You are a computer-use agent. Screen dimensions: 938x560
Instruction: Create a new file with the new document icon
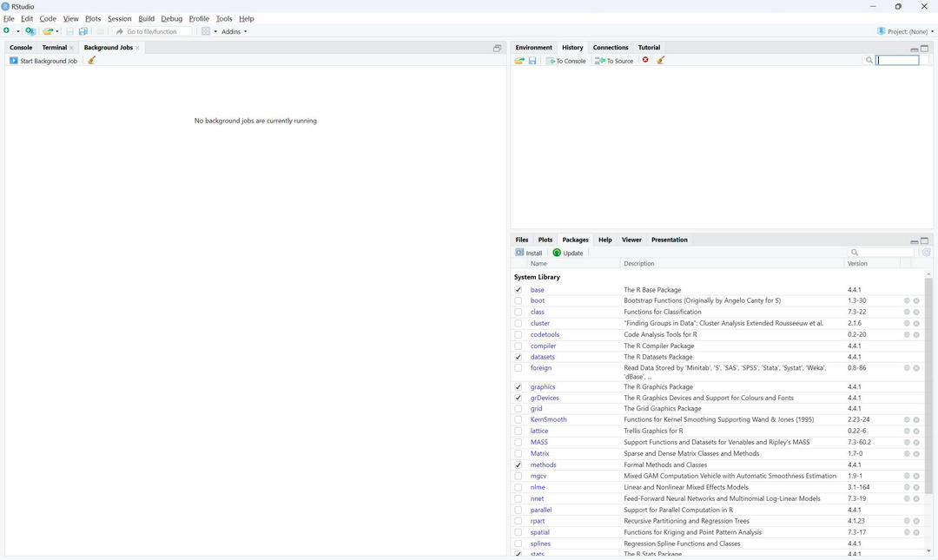[x=7, y=30]
